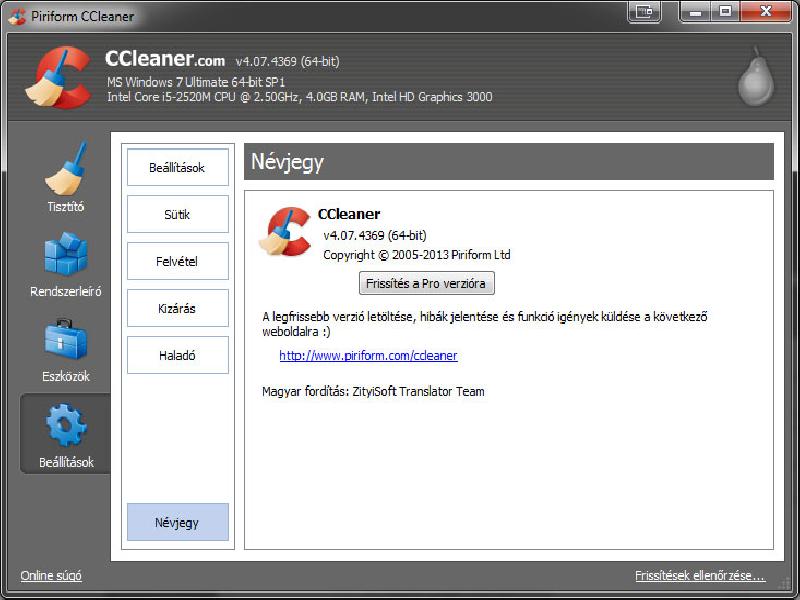Click the bold CCleaner name in about panel
The width and height of the screenshot is (800, 600).
(x=349, y=214)
